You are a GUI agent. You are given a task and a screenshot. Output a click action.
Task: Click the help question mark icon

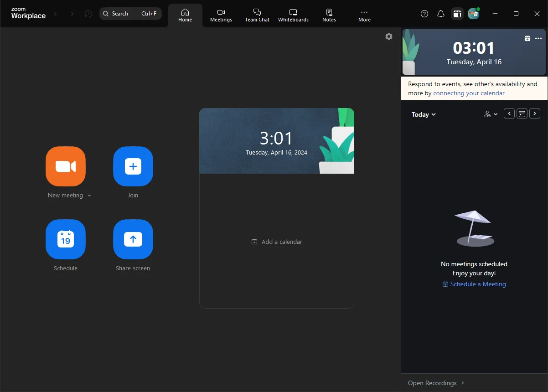pyautogui.click(x=424, y=14)
